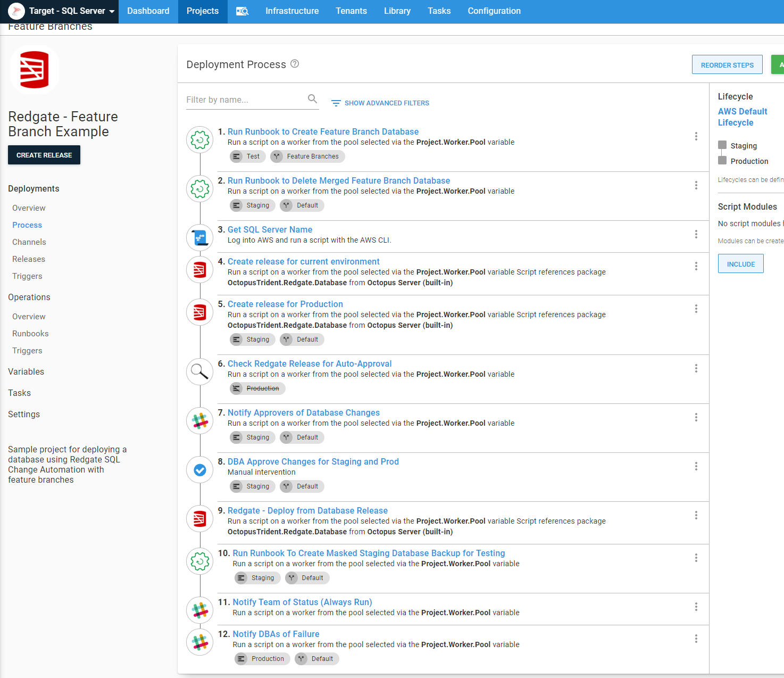Viewport: 784px width, 678px height.
Task: Go to the Library tab
Action: [397, 11]
